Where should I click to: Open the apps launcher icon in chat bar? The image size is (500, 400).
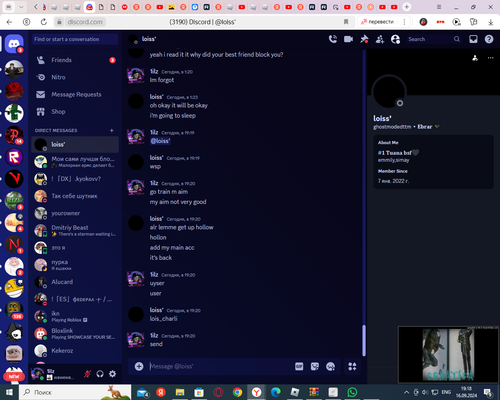[x=352, y=366]
